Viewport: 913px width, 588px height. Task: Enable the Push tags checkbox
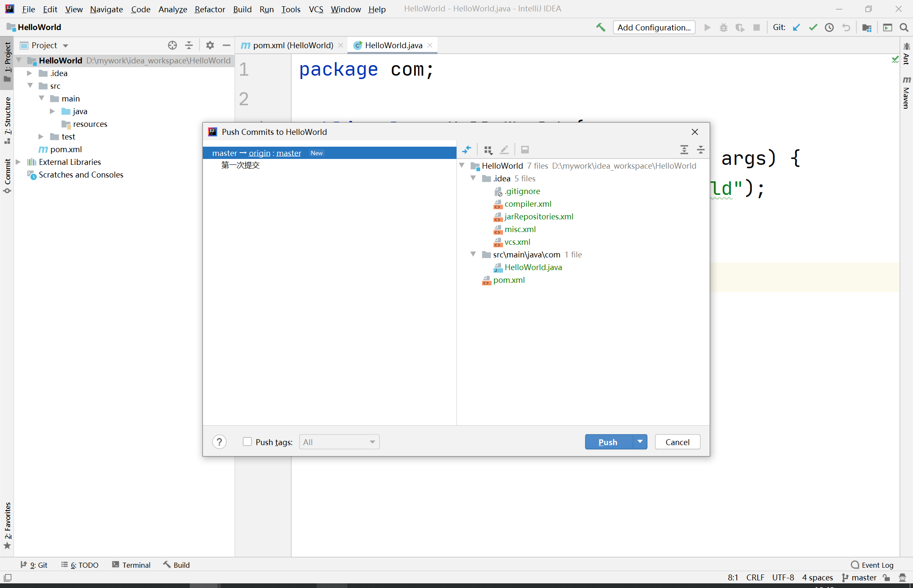247,441
